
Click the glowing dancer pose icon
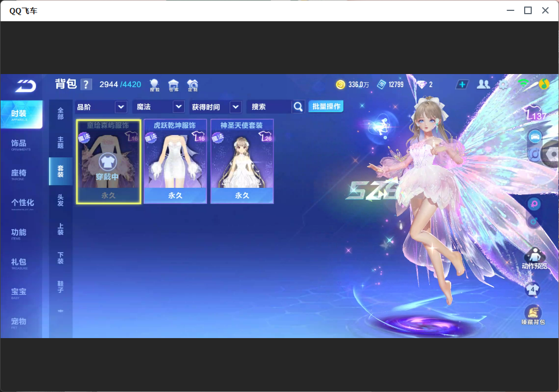click(x=382, y=126)
